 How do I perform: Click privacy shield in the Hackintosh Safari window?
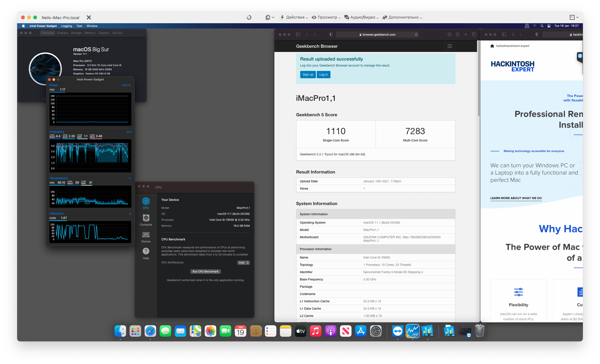[537, 34]
